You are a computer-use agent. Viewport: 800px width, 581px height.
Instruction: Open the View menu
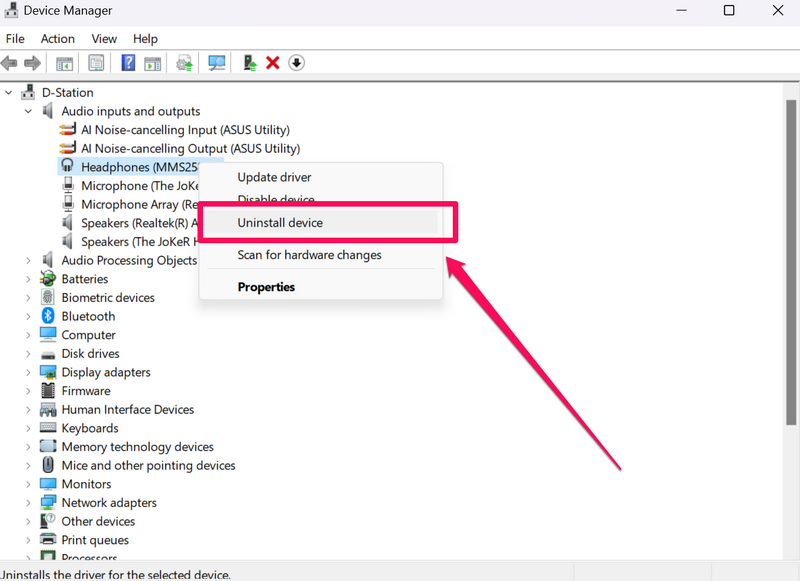coord(104,39)
